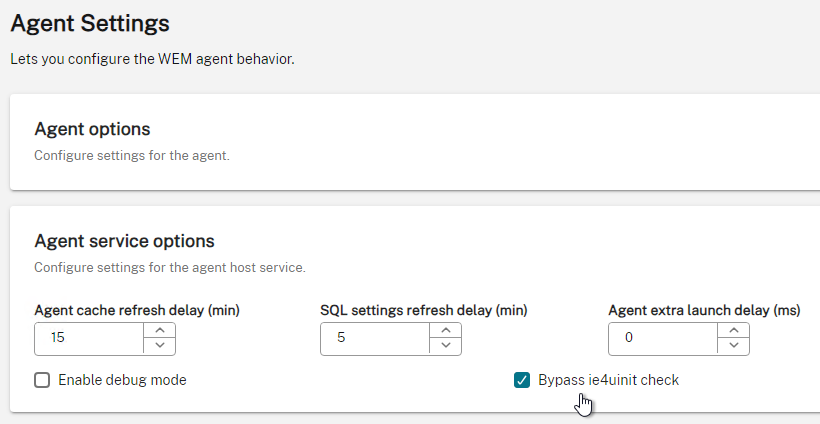Image resolution: width=820 pixels, height=424 pixels.
Task: Click into the Agent extra launch delay field
Action: tap(663, 339)
